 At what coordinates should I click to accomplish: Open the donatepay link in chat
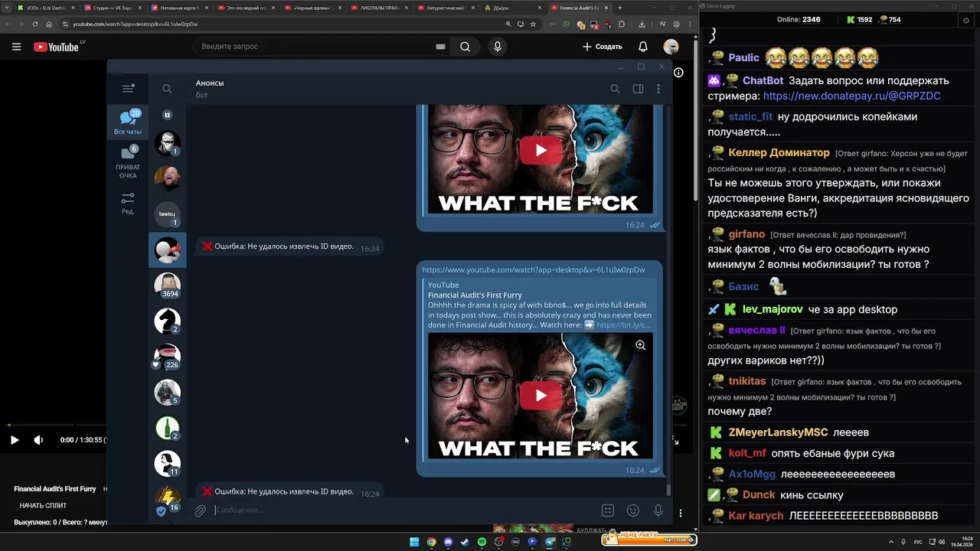point(851,96)
